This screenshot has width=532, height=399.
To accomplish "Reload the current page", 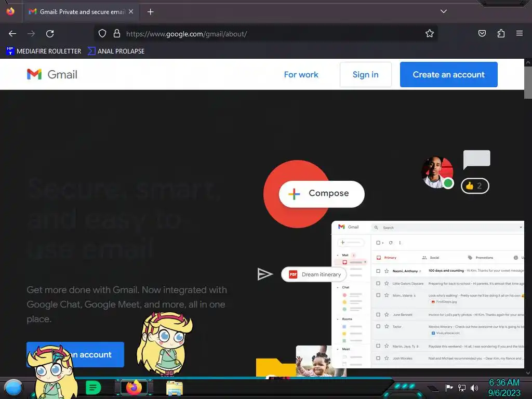I will 50,34.
